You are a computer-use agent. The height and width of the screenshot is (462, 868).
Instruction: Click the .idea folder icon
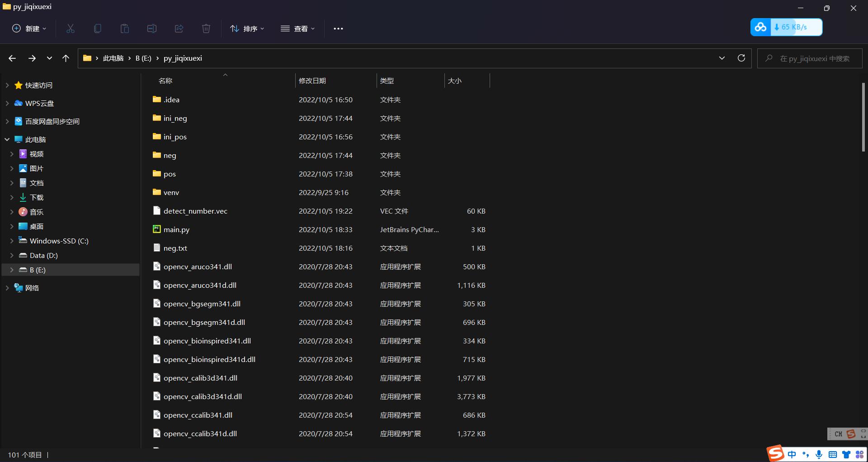157,99
